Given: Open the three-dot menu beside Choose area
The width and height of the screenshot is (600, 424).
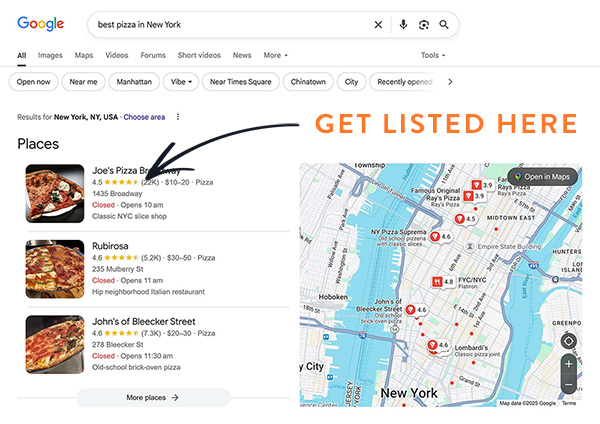Looking at the screenshot, I should tap(178, 117).
